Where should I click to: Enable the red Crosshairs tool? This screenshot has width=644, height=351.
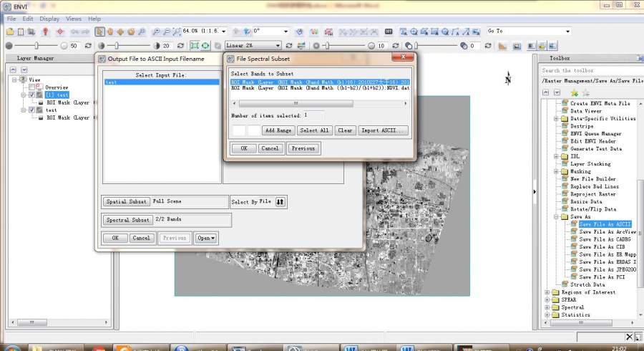point(60,32)
